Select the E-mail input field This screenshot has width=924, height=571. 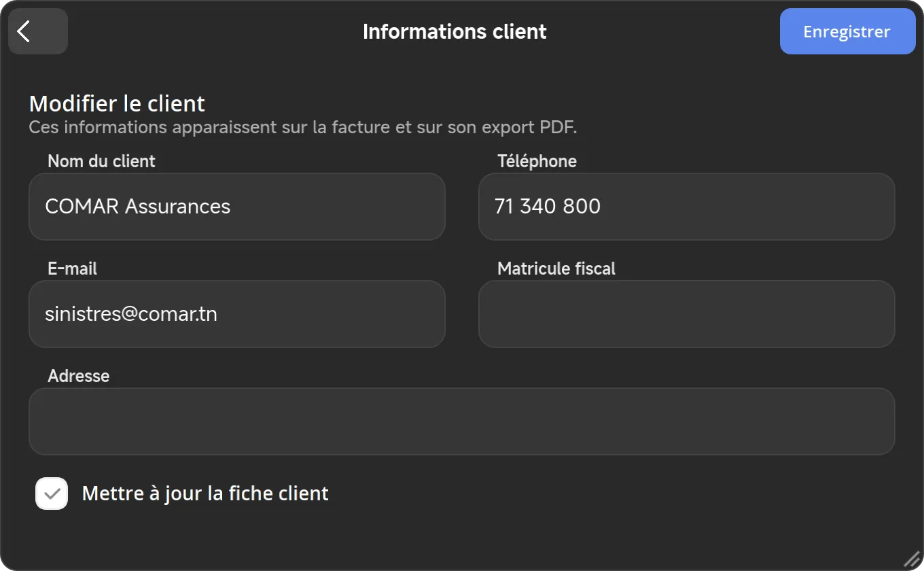point(237,314)
